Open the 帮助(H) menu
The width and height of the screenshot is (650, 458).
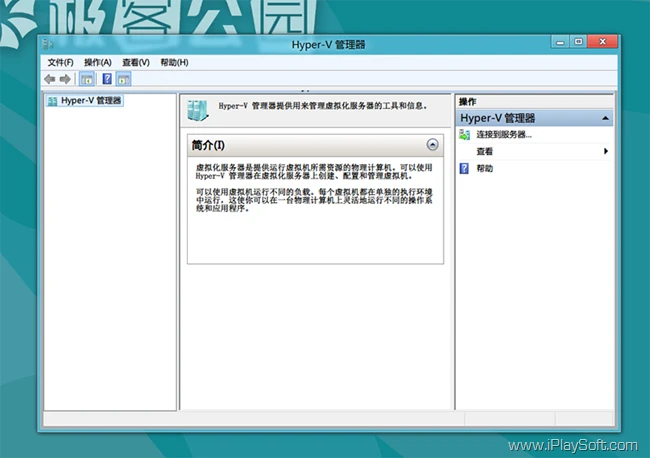click(x=174, y=63)
